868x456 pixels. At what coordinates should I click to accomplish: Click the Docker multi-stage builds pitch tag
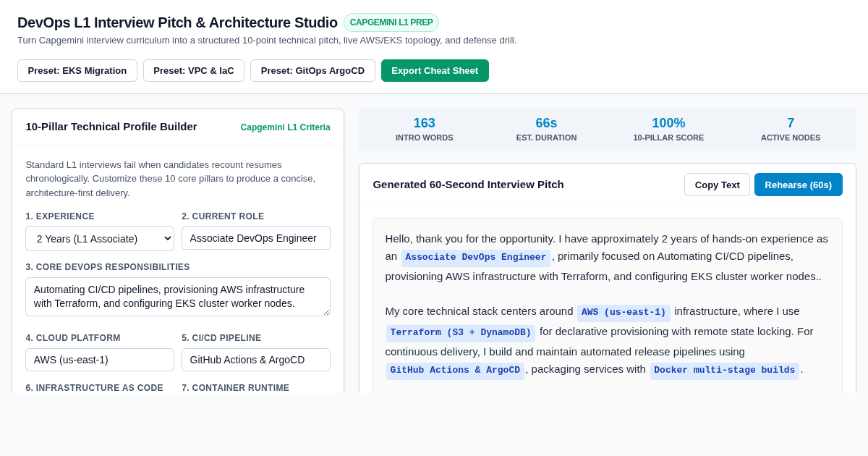click(x=725, y=371)
